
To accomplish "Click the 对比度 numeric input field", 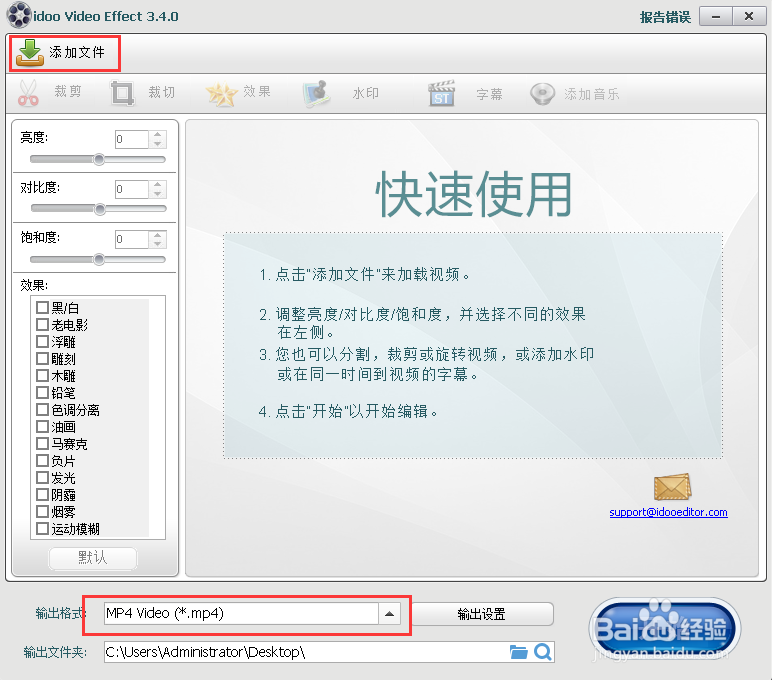I will pyautogui.click(x=131, y=189).
